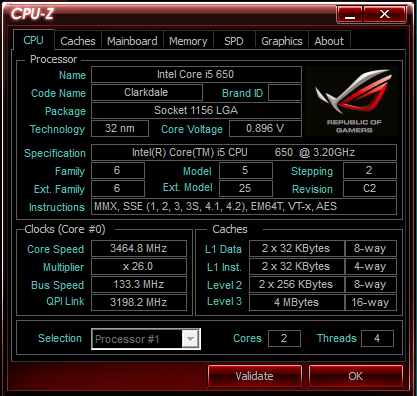Click the Core Voltage value box

click(x=265, y=128)
